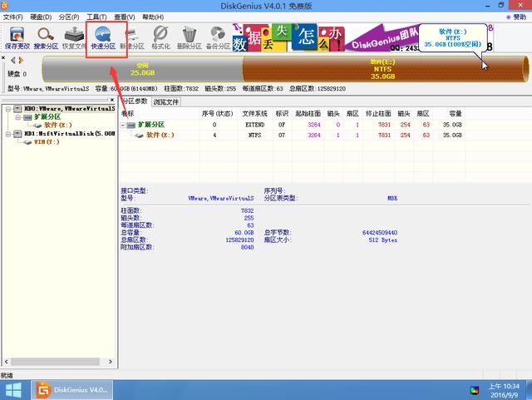Screen dimensions: 532x400
Task: Open the Disk (硬盘) menu
Action: (x=41, y=17)
